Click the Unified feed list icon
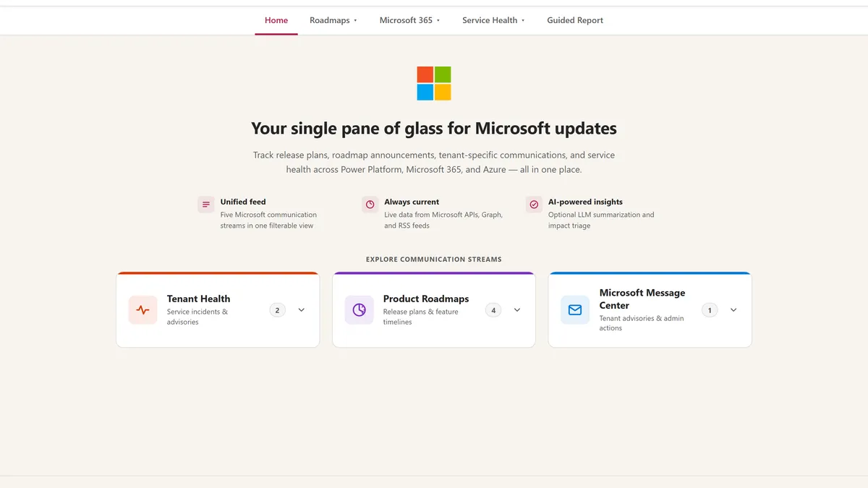The width and height of the screenshot is (868, 488). coord(206,205)
